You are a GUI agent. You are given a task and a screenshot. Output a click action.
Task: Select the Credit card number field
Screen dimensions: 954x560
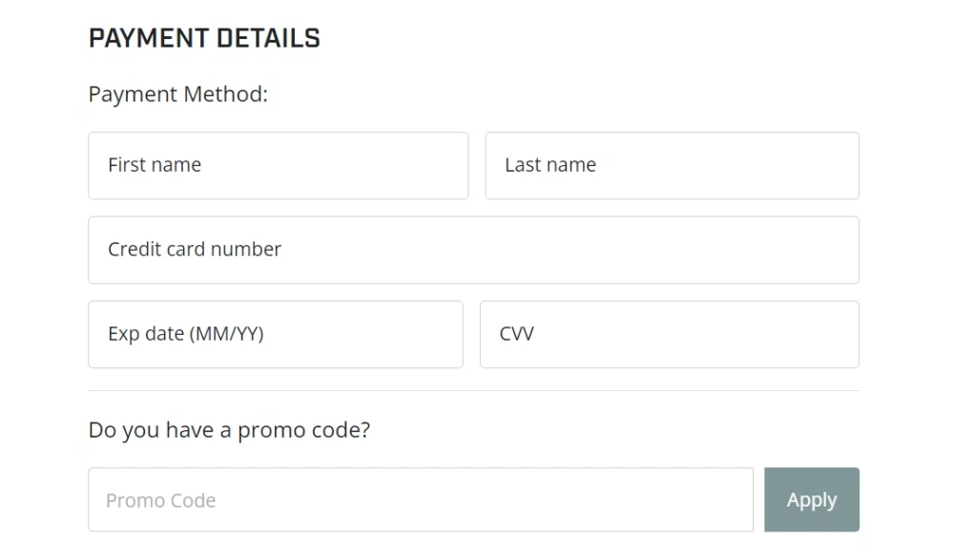pos(473,250)
